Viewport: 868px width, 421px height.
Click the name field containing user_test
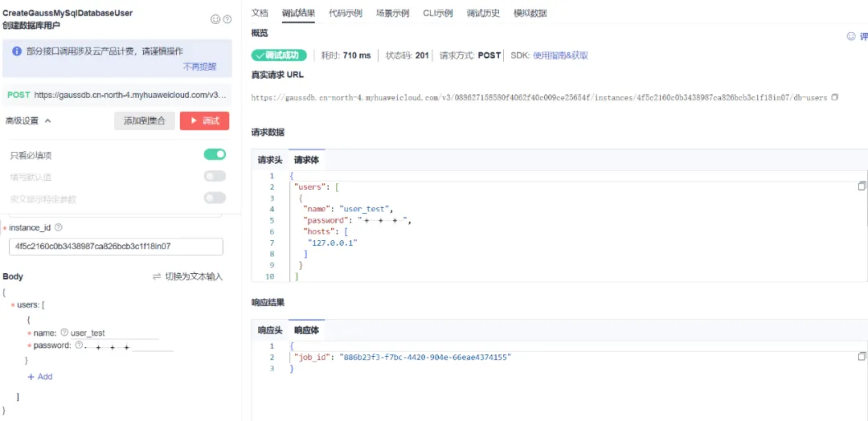pos(115,333)
